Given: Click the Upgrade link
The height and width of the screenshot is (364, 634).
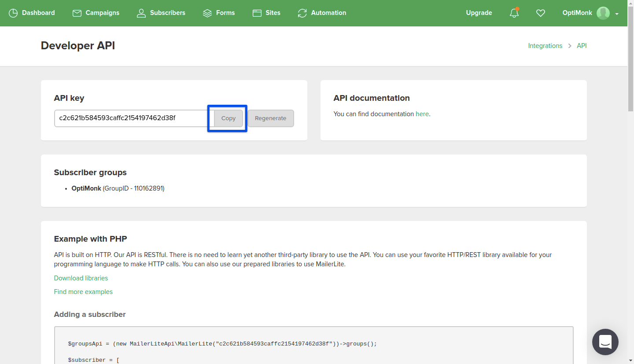Looking at the screenshot, I should pos(479,13).
